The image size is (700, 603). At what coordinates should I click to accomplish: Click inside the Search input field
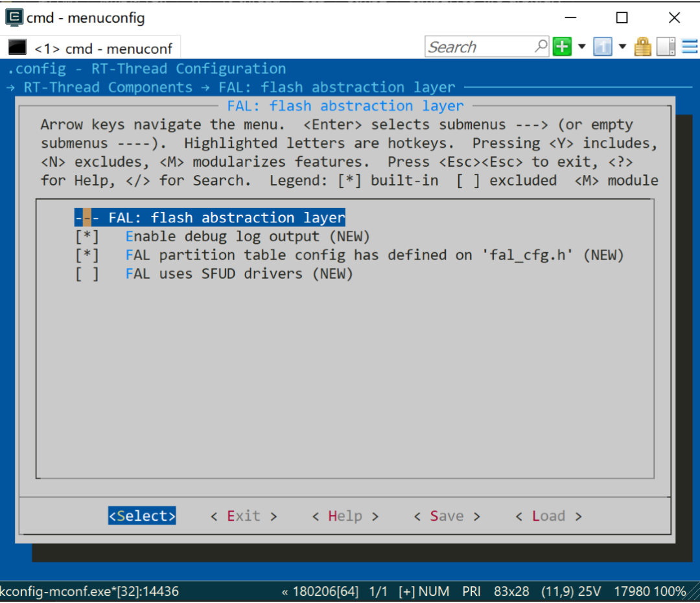[x=480, y=46]
